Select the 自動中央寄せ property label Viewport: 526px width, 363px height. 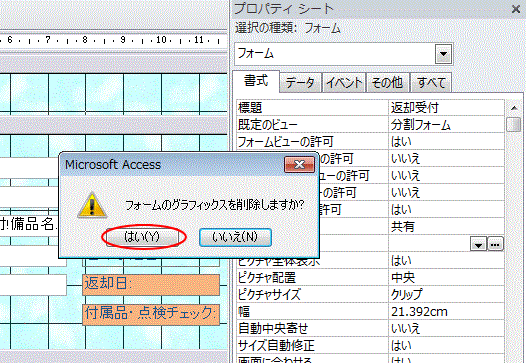pos(312,328)
